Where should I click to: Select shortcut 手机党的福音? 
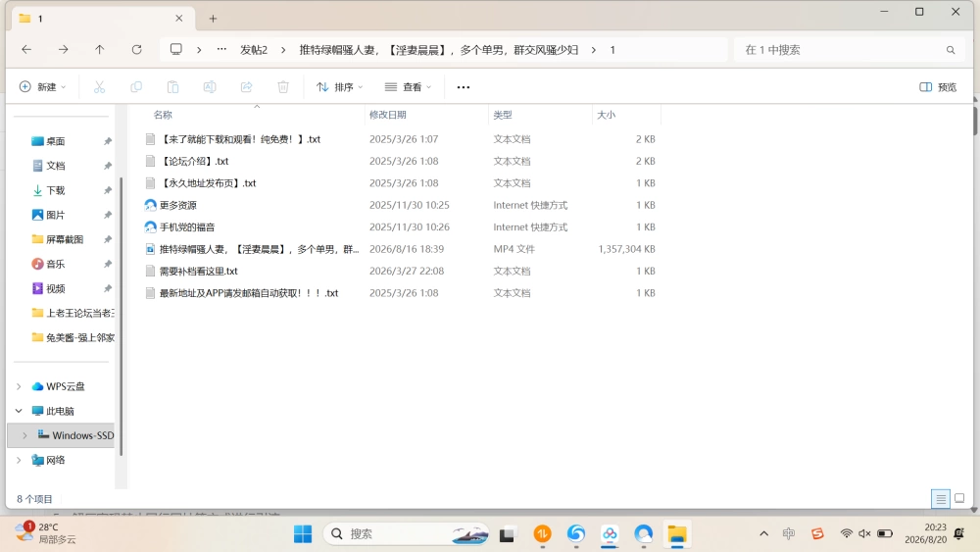[186, 226]
